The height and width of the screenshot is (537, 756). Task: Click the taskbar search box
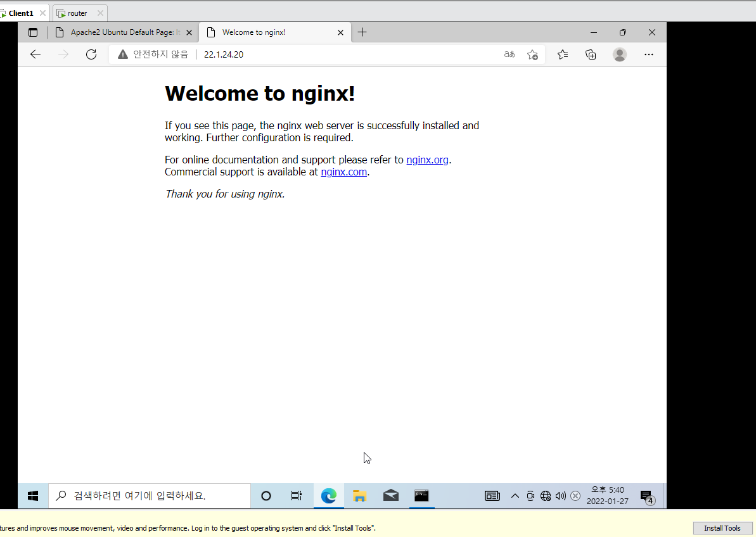pyautogui.click(x=150, y=496)
